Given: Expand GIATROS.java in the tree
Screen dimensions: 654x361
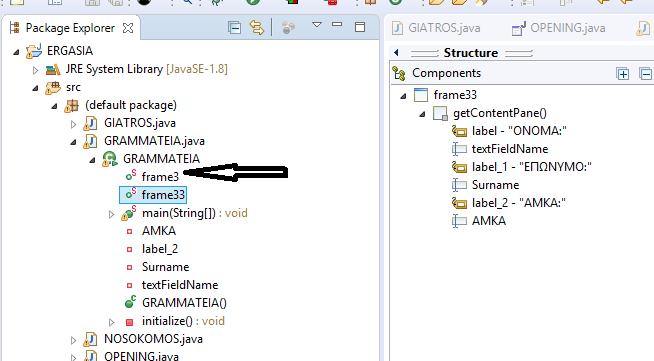Looking at the screenshot, I should (73, 124).
